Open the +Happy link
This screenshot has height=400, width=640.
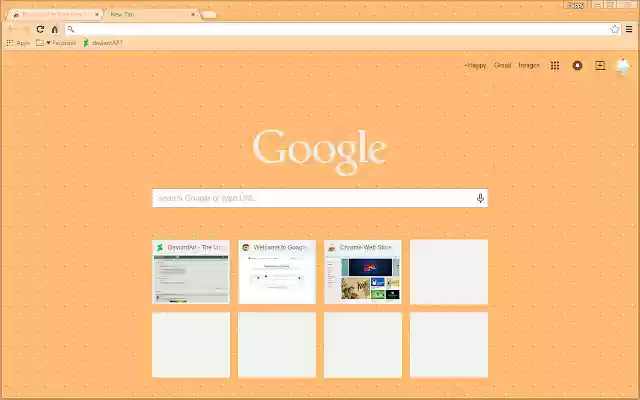coord(475,65)
